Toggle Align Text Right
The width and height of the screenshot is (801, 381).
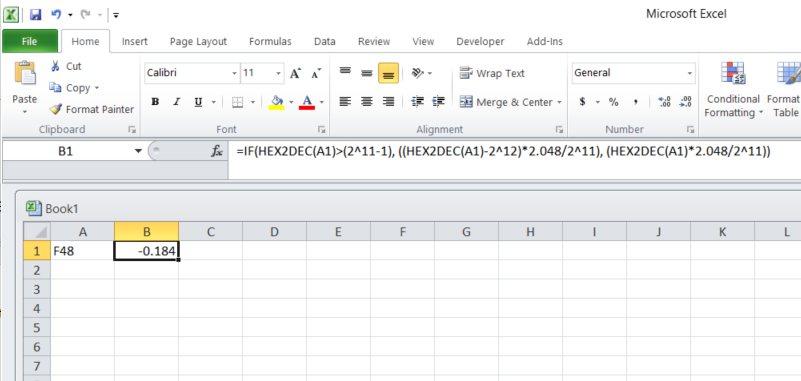(x=388, y=102)
